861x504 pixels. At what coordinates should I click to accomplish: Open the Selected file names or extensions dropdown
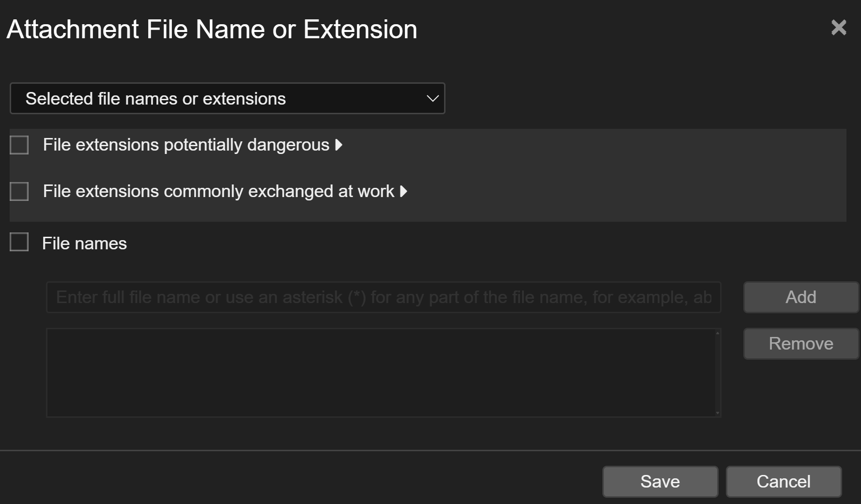tap(227, 98)
